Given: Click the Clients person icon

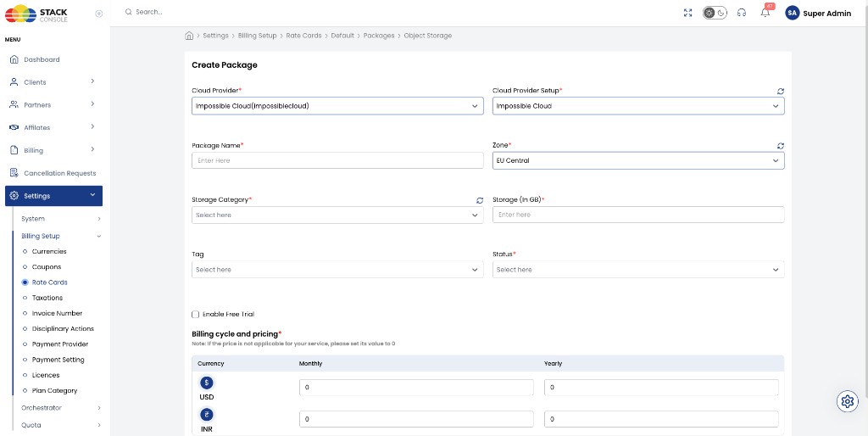Looking at the screenshot, I should (x=14, y=82).
